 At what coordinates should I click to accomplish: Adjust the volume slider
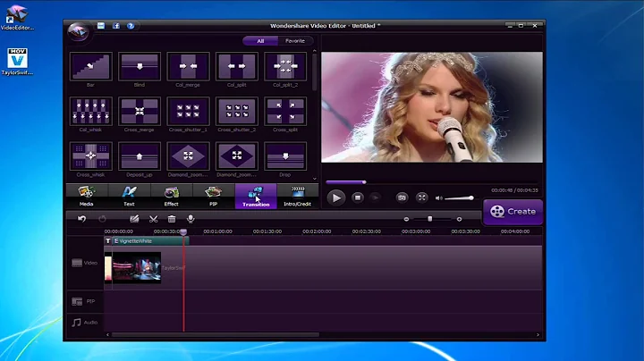coord(459,198)
